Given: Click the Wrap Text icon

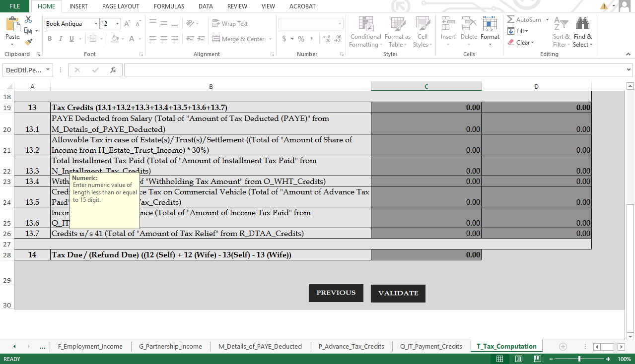Looking at the screenshot, I should pyautogui.click(x=229, y=23).
